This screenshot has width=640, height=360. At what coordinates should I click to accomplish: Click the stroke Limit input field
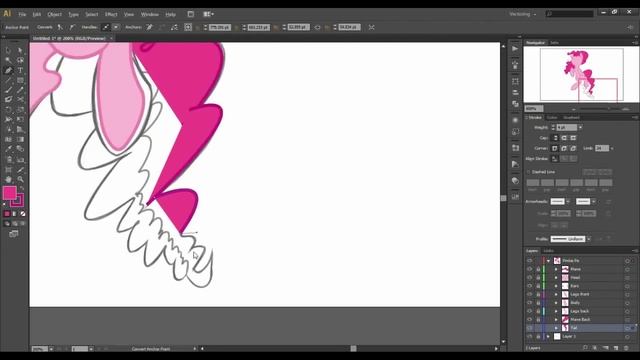(601, 148)
